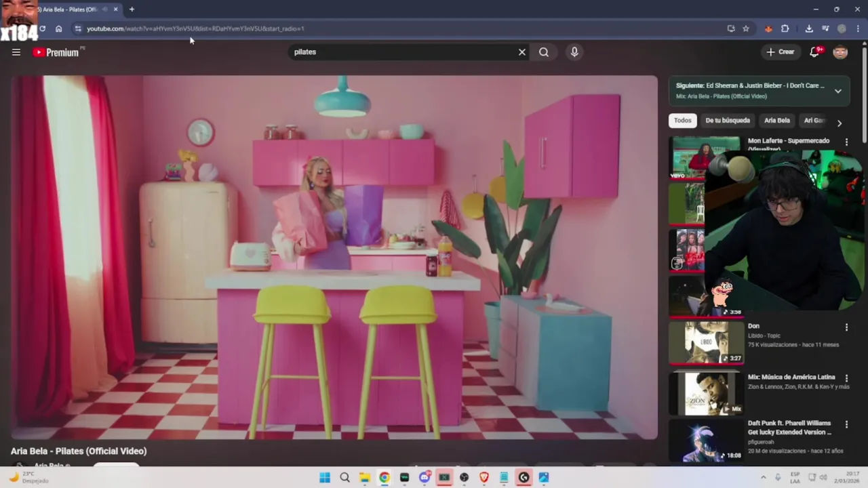The height and width of the screenshot is (488, 868).
Task: Start voice search with the microphone
Action: 574,52
